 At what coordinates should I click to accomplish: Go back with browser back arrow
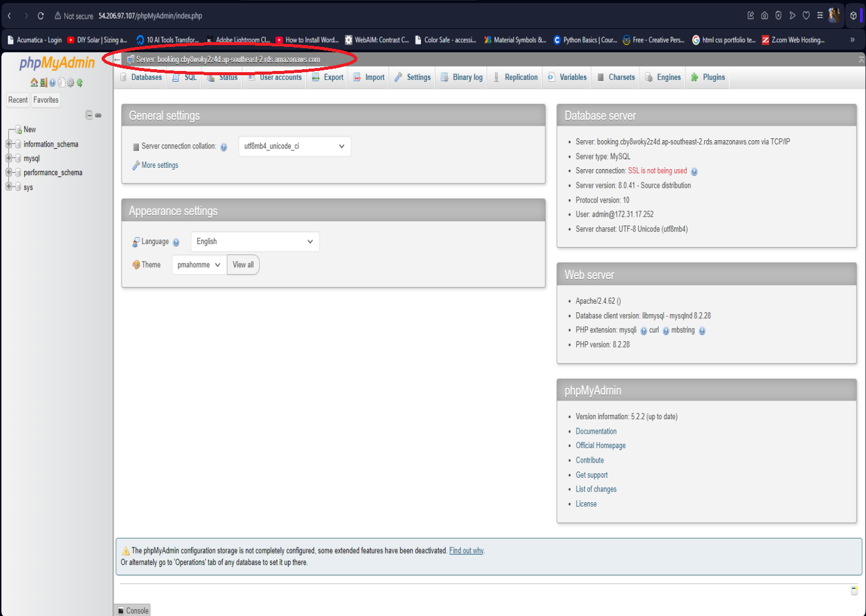coord(10,16)
